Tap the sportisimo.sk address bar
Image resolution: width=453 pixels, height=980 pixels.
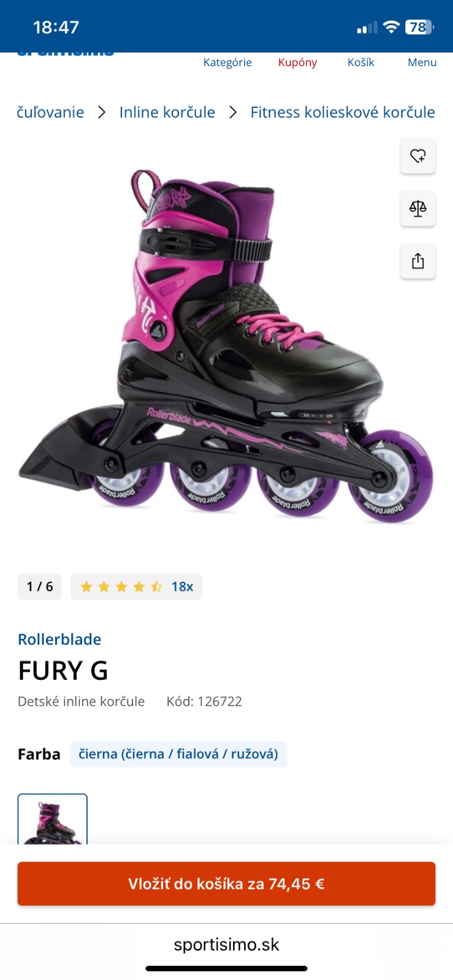pyautogui.click(x=226, y=944)
